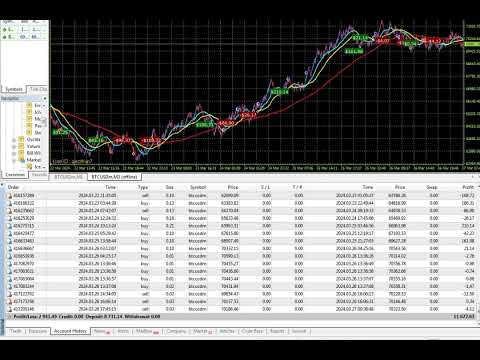This screenshot has height=360, width=480.
Task: Sort history by the Size column header
Action: click(169, 187)
